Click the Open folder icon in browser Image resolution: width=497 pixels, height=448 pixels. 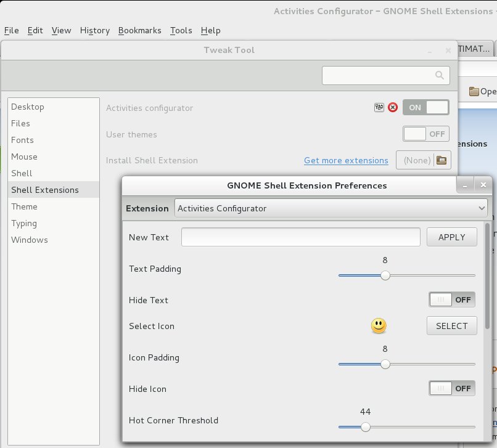click(x=474, y=92)
